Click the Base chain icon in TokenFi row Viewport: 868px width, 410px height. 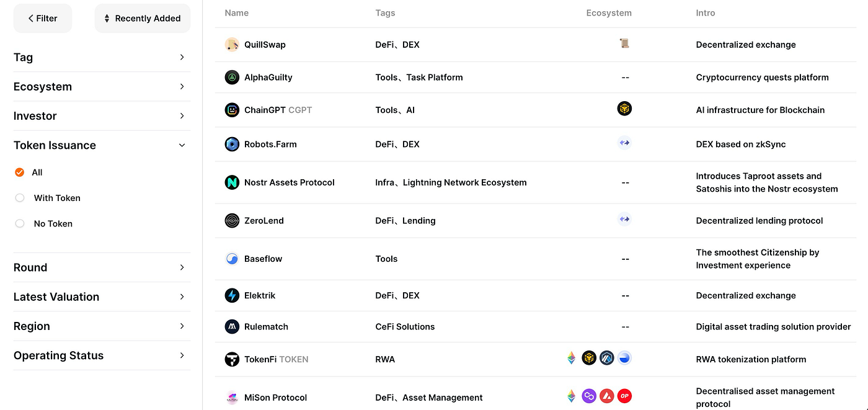pyautogui.click(x=624, y=358)
